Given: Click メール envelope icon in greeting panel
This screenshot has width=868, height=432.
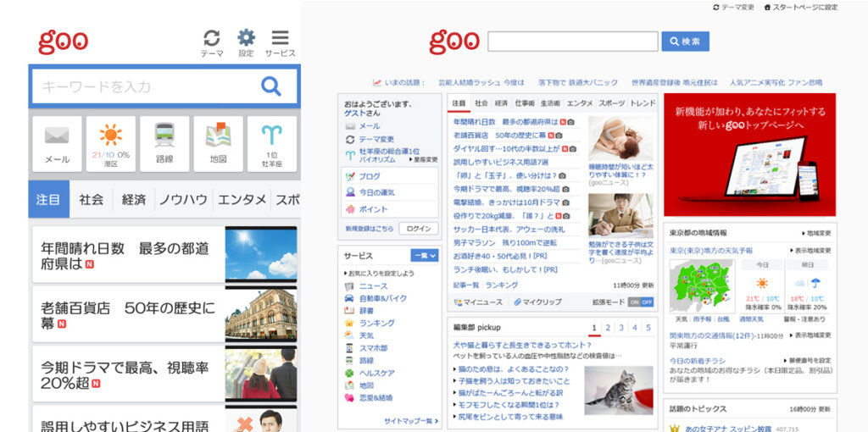Looking at the screenshot, I should coord(350,126).
